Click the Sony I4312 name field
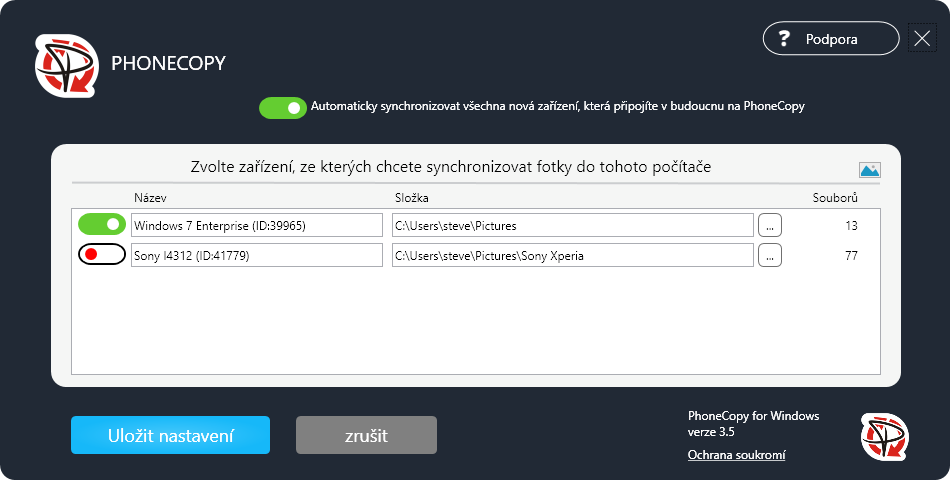950x480 pixels. coord(256,256)
